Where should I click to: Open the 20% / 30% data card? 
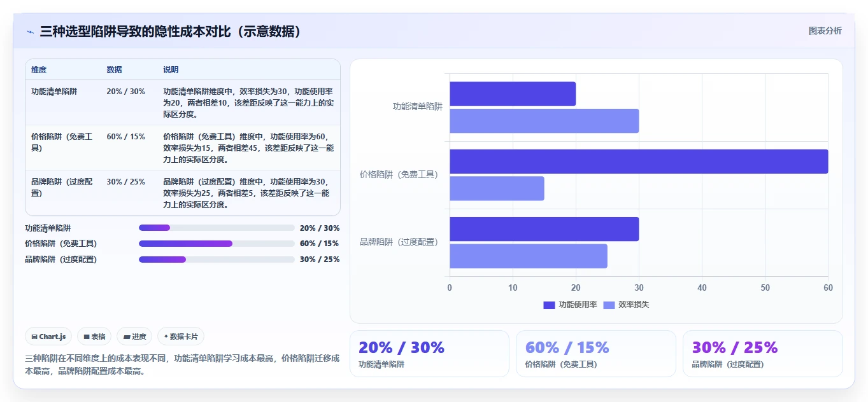(x=429, y=354)
